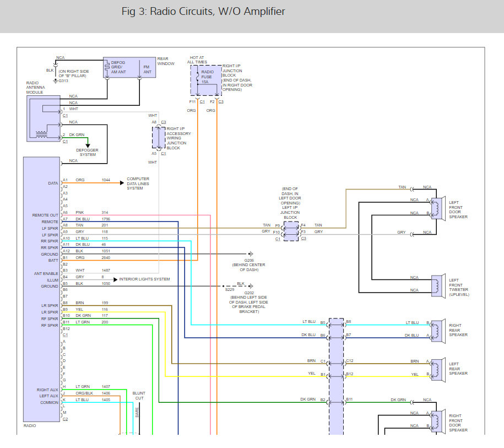The image size is (504, 448).
Task: Click circuit number '1044' on the ORG wire
Action: 106,180
